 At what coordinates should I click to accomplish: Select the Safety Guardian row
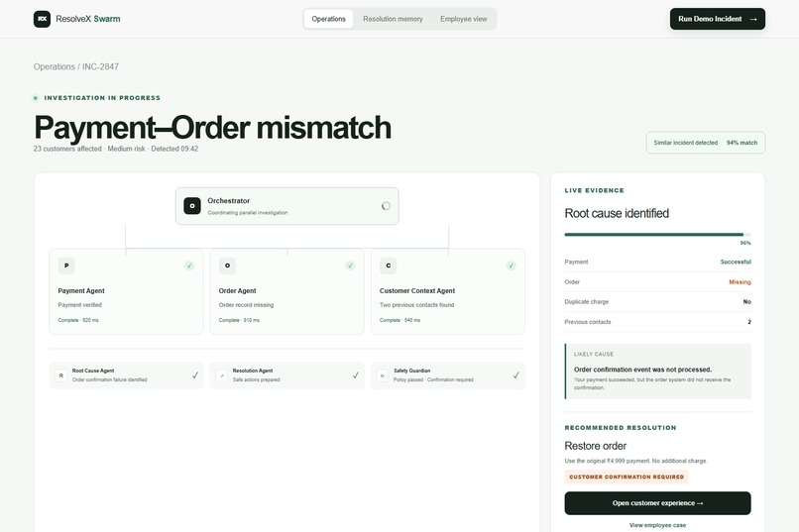point(448,375)
